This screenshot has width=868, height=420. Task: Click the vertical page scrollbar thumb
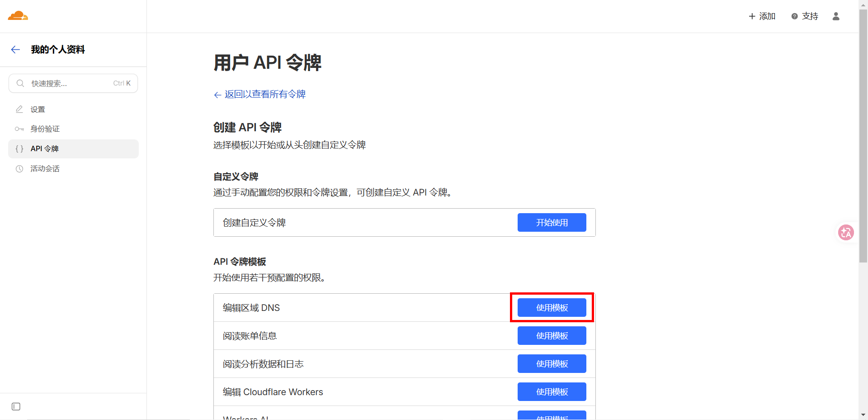coord(863,136)
